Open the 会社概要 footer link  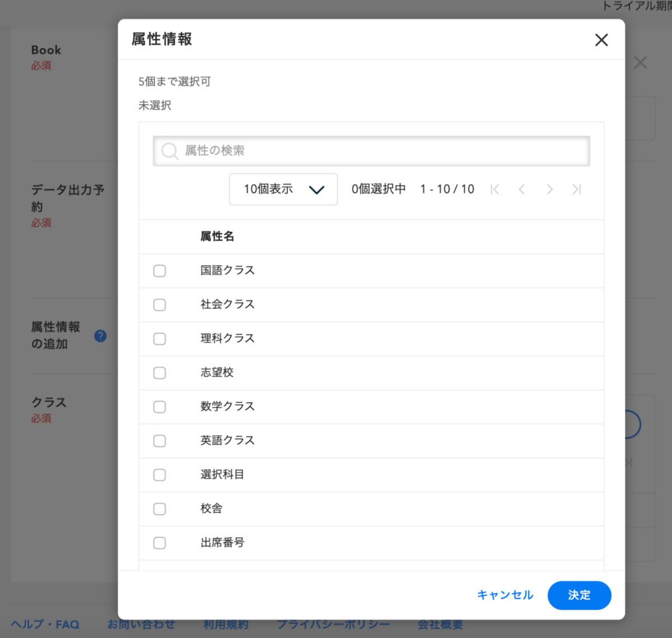coord(440,624)
